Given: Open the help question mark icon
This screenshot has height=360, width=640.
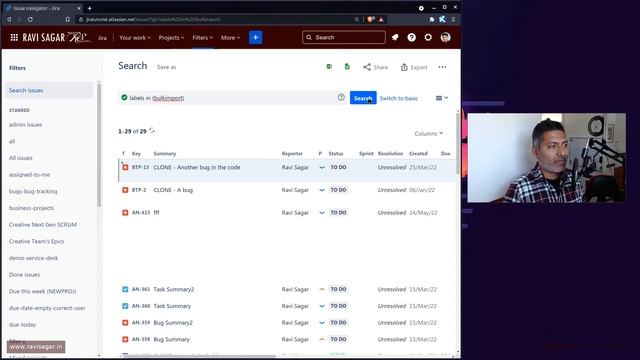Looking at the screenshot, I should pyautogui.click(x=411, y=38).
